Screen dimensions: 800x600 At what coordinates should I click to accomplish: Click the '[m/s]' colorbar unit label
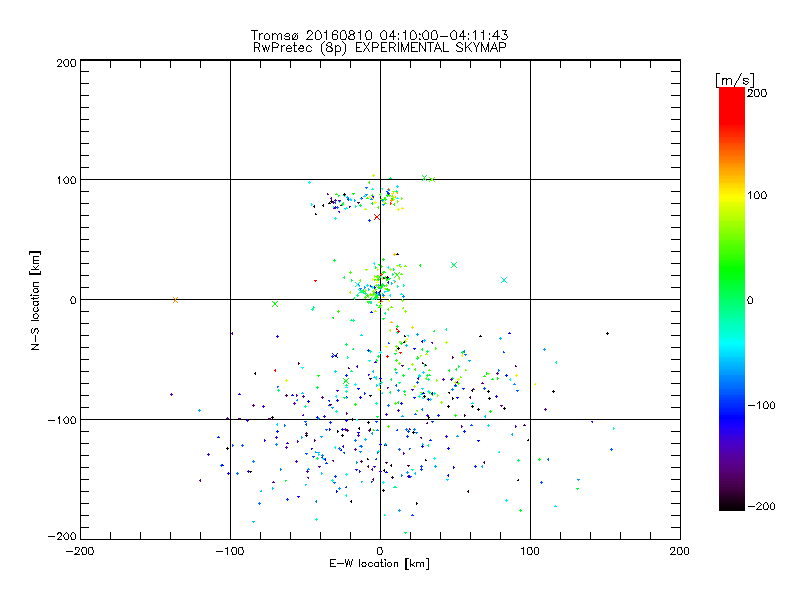pos(735,80)
